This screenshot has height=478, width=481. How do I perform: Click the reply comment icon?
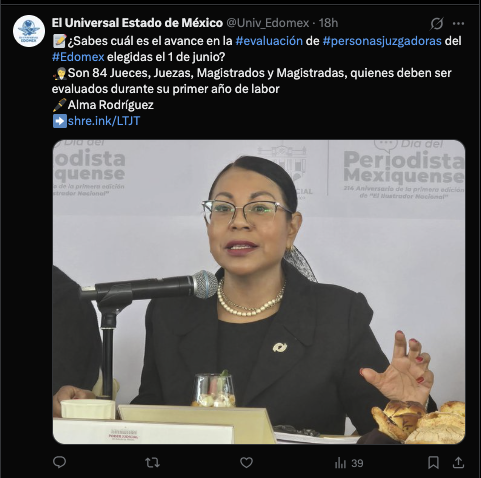pyautogui.click(x=60, y=462)
